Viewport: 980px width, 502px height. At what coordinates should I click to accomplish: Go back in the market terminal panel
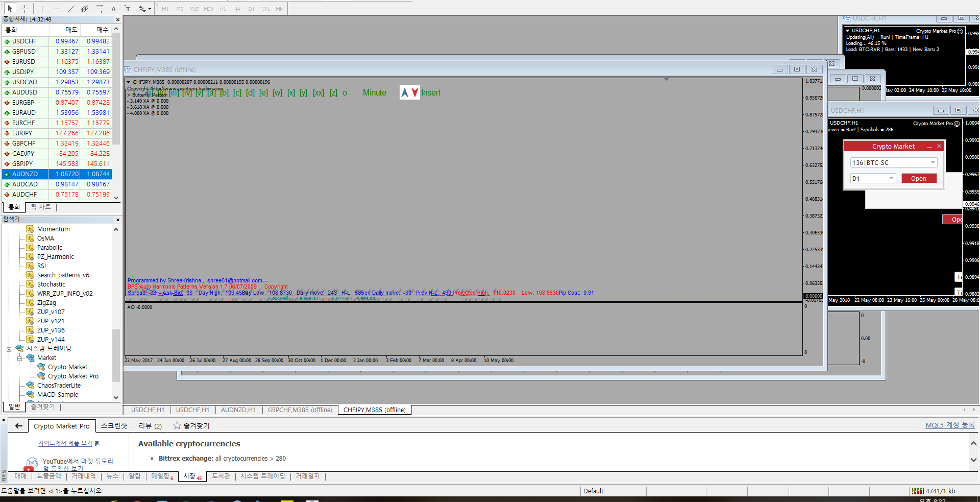point(19,426)
